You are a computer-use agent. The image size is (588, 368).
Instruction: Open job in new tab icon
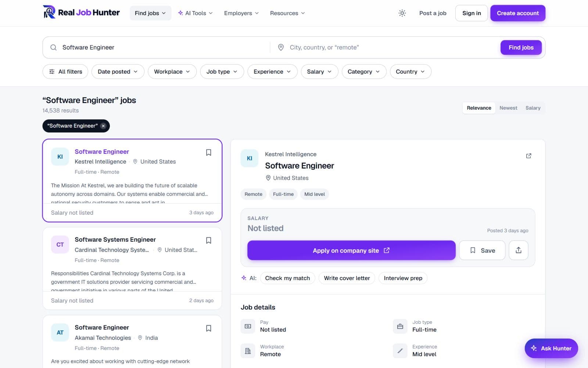point(528,156)
